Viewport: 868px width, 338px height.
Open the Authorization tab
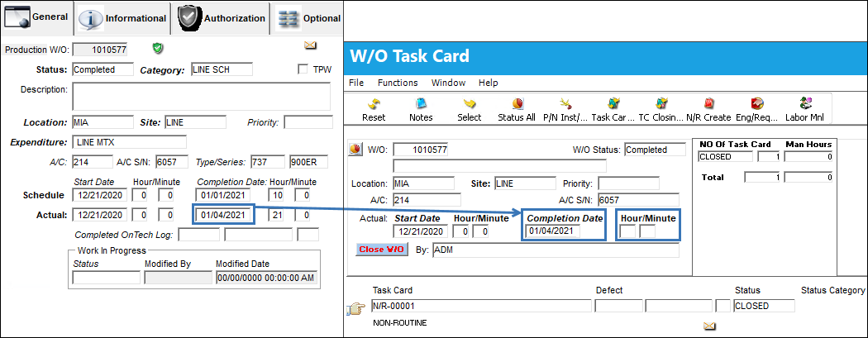tap(221, 18)
